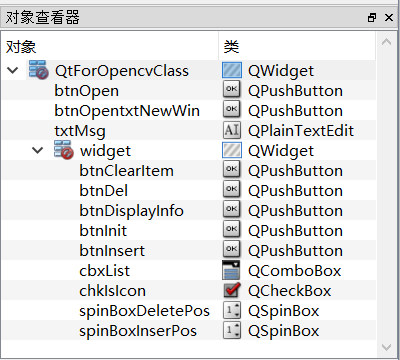Select the btnDisplayInfo object
The height and width of the screenshot is (360, 400).
131,211
